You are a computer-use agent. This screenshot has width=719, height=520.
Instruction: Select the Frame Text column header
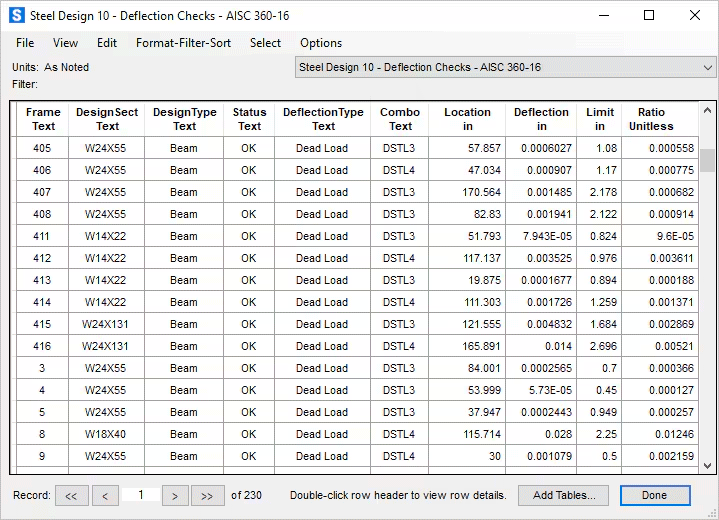[43, 119]
